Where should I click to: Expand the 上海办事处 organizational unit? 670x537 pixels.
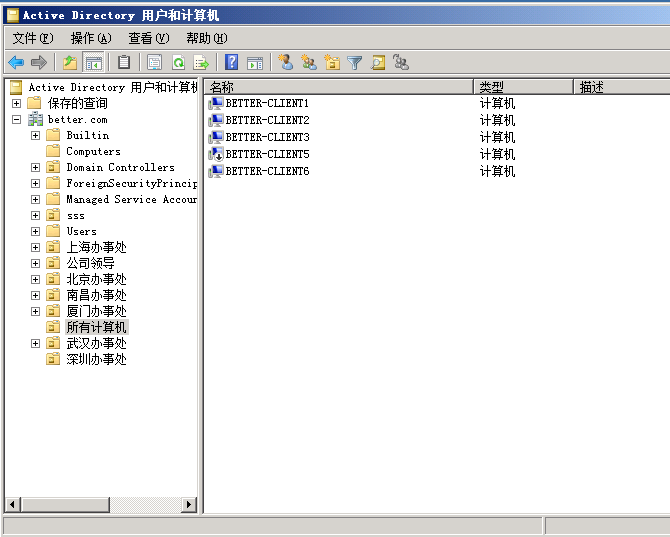coord(35,247)
